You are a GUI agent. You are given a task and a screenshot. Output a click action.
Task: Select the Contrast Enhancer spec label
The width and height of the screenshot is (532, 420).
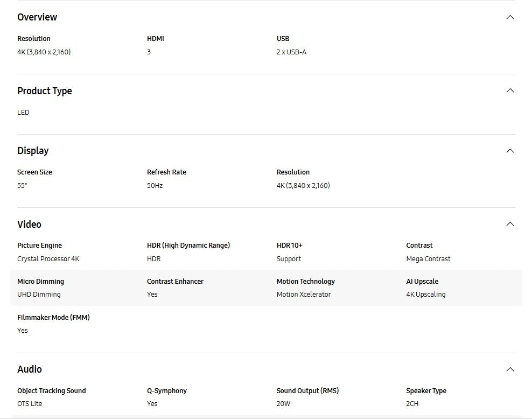coord(175,282)
